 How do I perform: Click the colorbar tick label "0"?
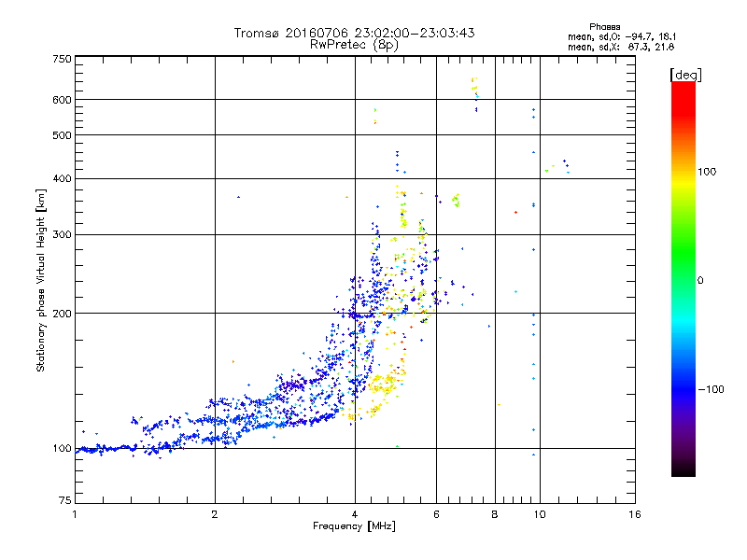[x=700, y=281]
